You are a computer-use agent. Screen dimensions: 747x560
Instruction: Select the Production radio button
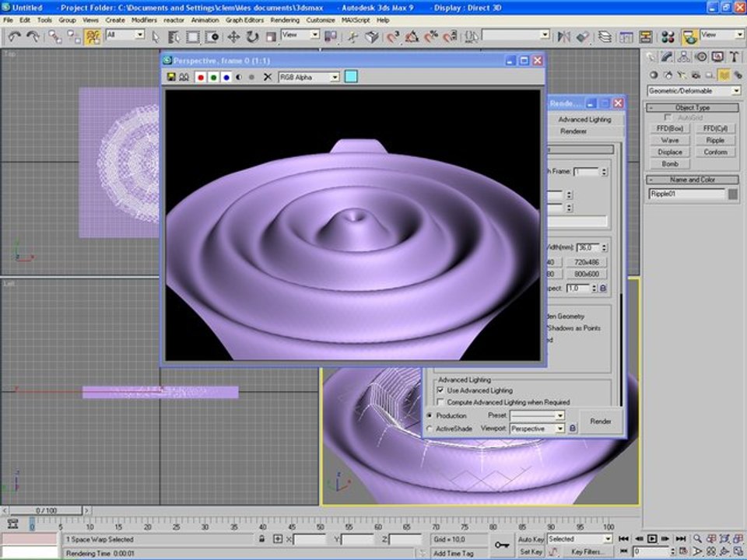pyautogui.click(x=430, y=415)
